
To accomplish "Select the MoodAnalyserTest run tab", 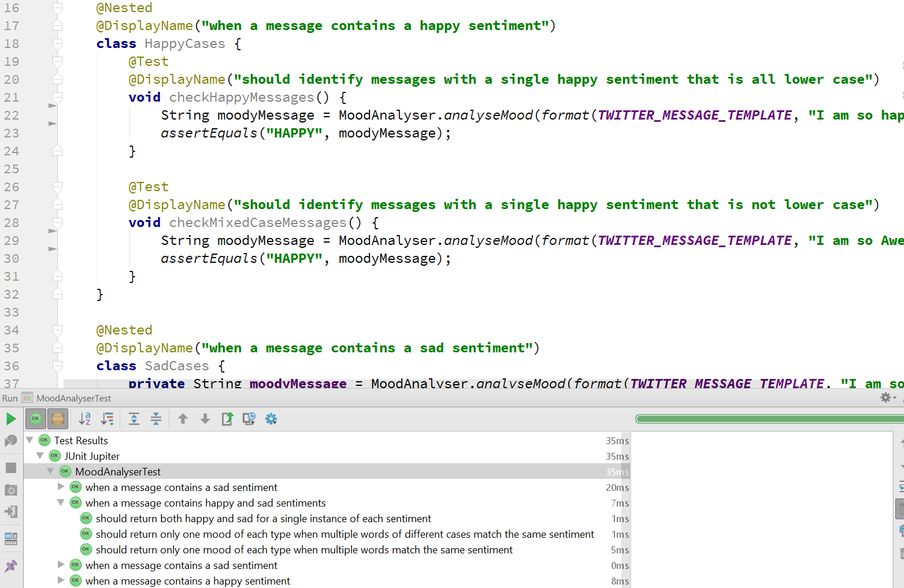I will click(73, 398).
